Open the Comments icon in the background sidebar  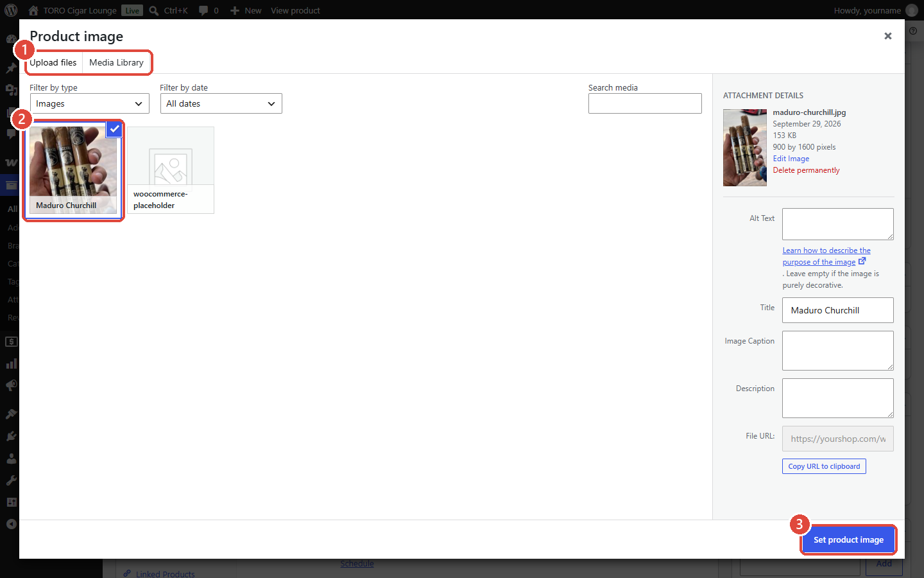[11, 134]
